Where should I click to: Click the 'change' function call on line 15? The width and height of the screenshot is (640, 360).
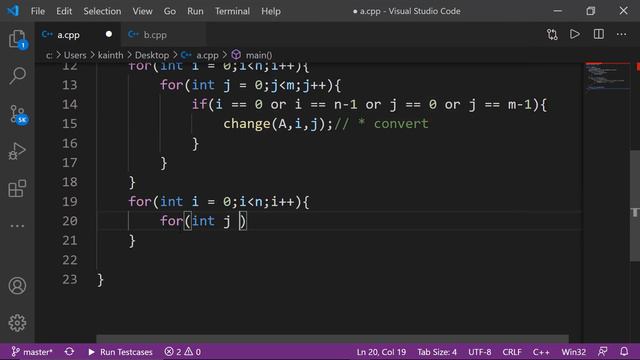pyautogui.click(x=247, y=124)
